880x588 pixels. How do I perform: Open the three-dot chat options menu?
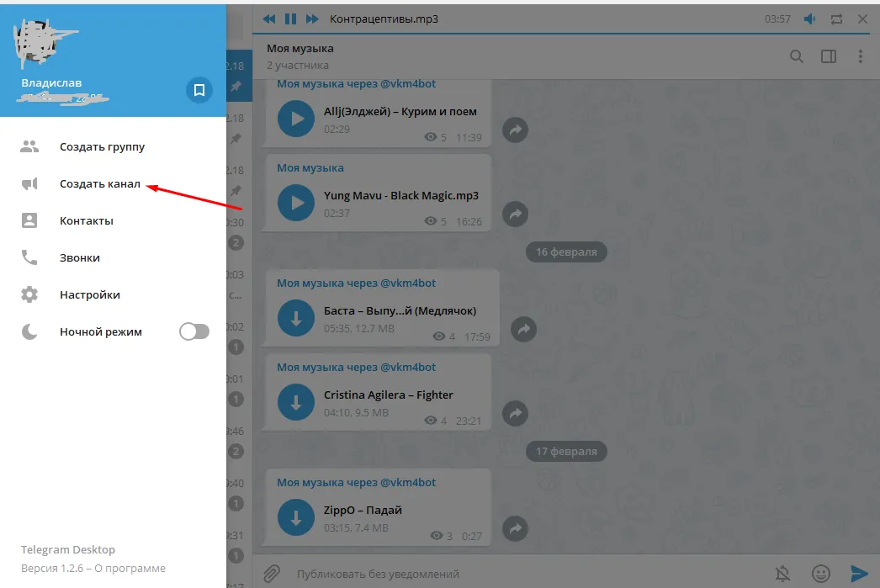[x=861, y=56]
